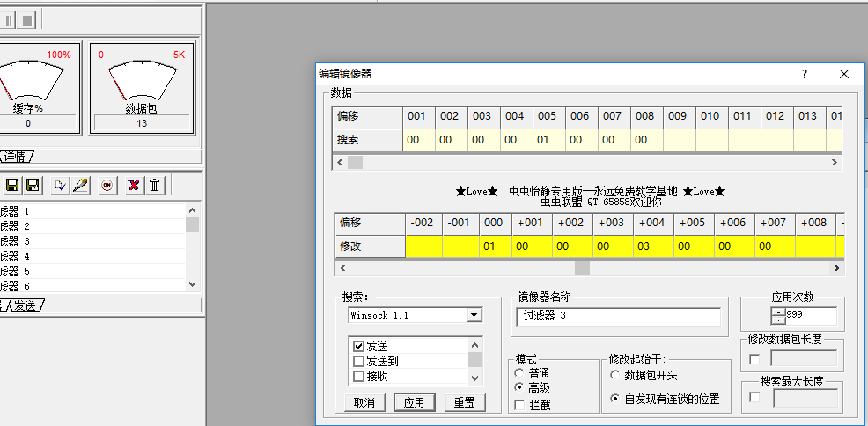868x426 pixels.
Task: Select the 数据包开头 radio button
Action: [x=615, y=375]
